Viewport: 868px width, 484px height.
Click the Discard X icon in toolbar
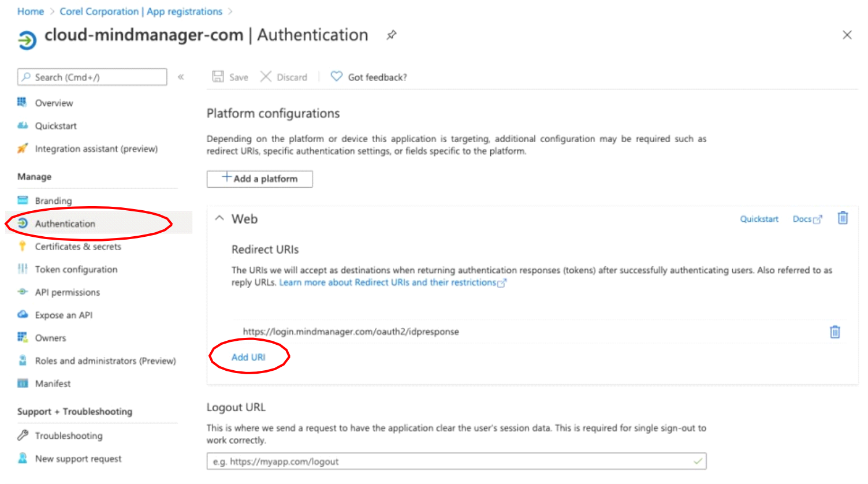[266, 76]
